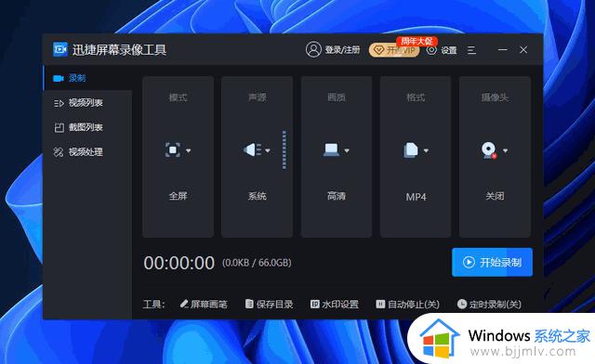Click the 画质 card header
Viewport: 595px width, 364px height.
(337, 97)
